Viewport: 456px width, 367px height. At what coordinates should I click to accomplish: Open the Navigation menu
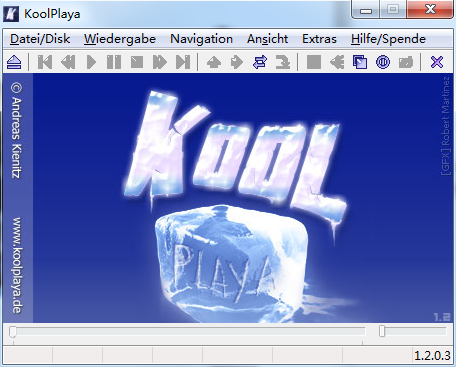coord(201,39)
